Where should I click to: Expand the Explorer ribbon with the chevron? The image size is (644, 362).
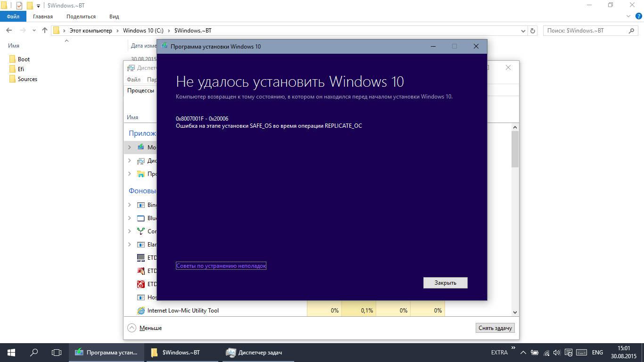(x=627, y=16)
